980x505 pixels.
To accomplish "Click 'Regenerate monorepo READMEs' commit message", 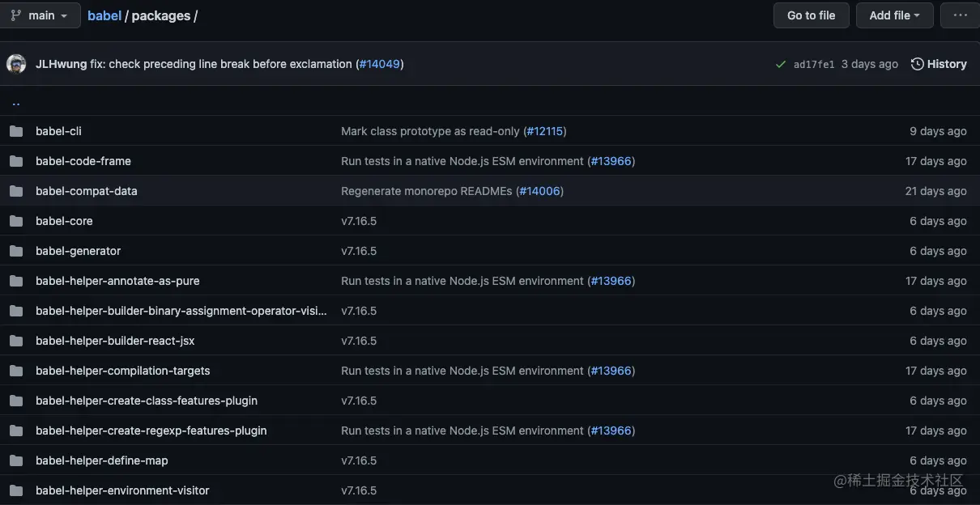I will click(x=427, y=191).
